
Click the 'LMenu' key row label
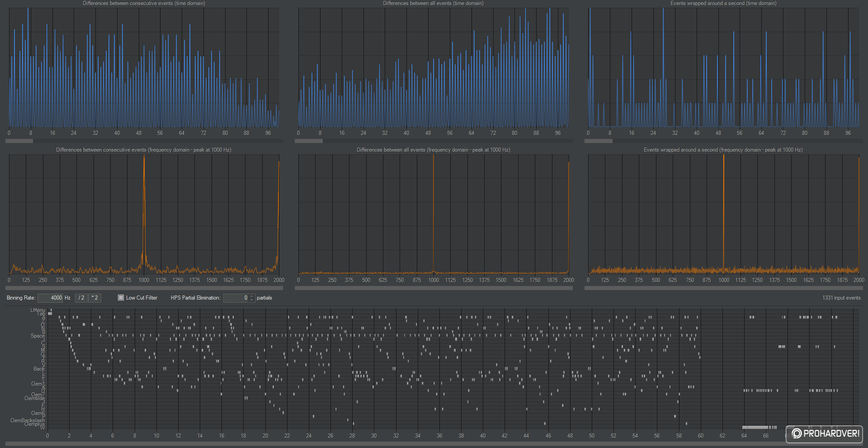38,310
